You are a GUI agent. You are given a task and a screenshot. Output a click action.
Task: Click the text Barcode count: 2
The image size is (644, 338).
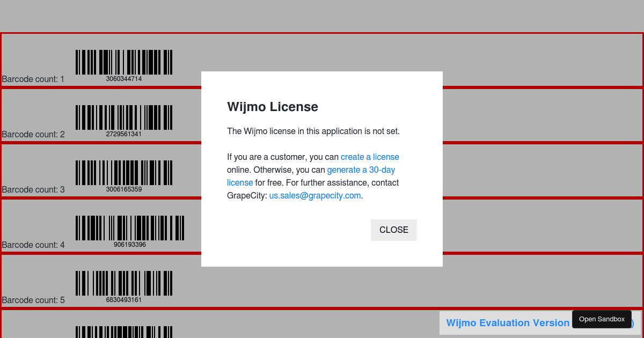click(x=33, y=135)
